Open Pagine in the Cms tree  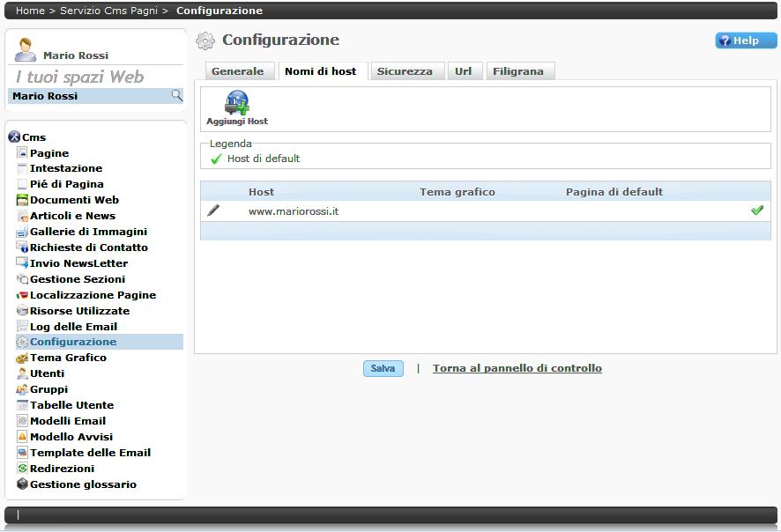pyautogui.click(x=49, y=153)
